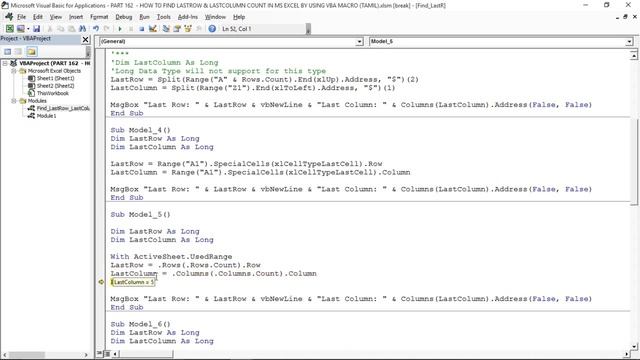Collapse the Modules folder expander
This screenshot has height=360, width=640.
tap(13, 101)
